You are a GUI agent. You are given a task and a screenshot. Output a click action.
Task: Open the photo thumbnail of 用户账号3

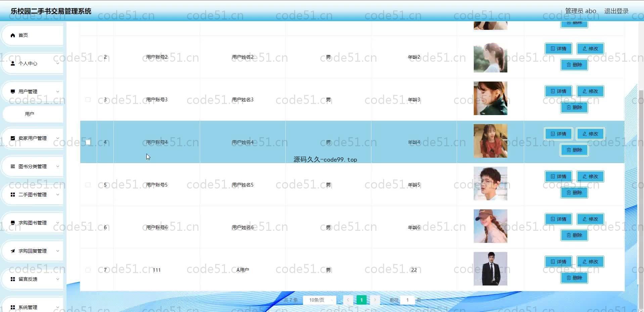pos(490,98)
